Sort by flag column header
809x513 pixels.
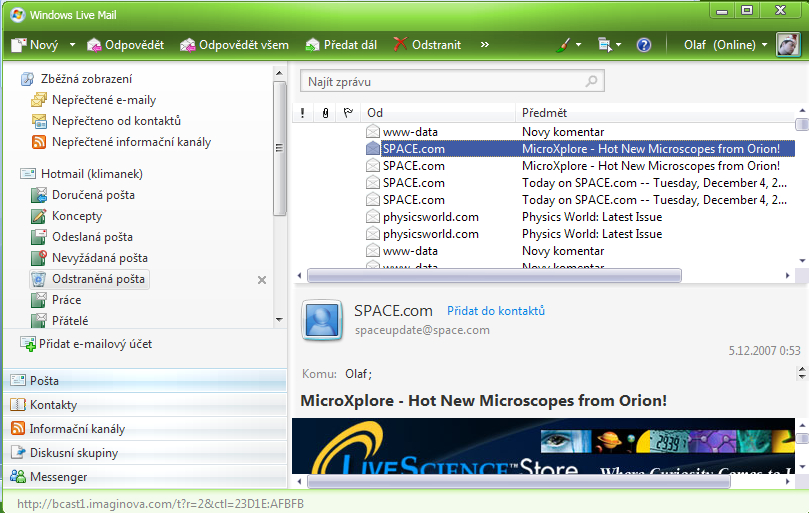point(348,113)
